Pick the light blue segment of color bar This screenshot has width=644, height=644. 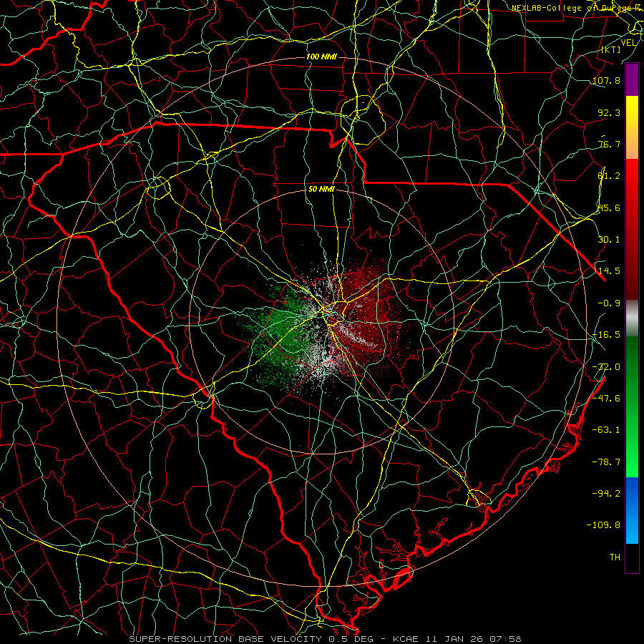point(632,528)
